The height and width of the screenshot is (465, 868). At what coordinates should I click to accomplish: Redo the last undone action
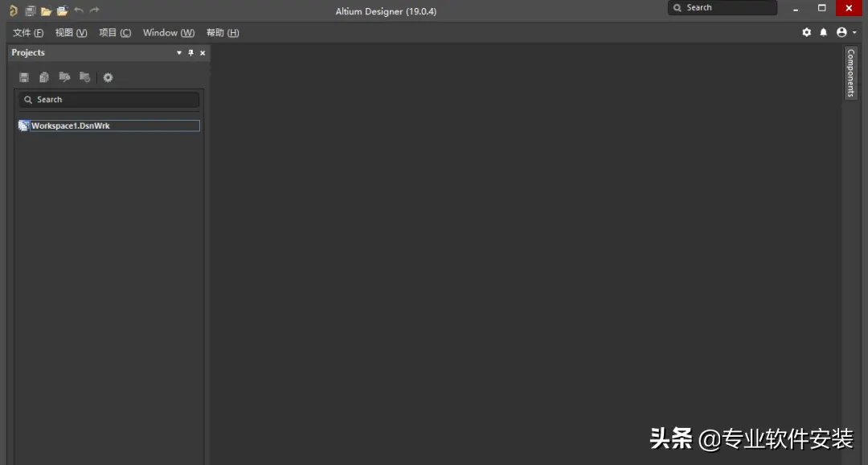pos(95,10)
